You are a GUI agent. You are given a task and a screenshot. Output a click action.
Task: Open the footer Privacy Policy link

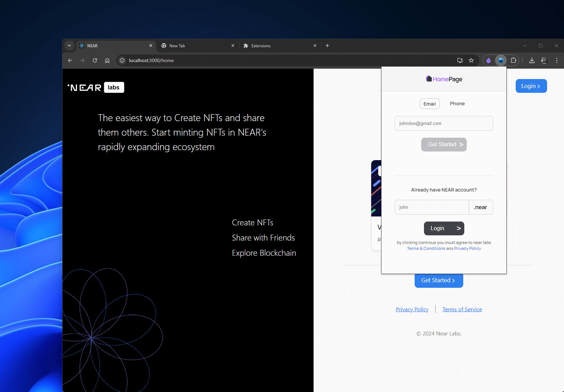(412, 310)
